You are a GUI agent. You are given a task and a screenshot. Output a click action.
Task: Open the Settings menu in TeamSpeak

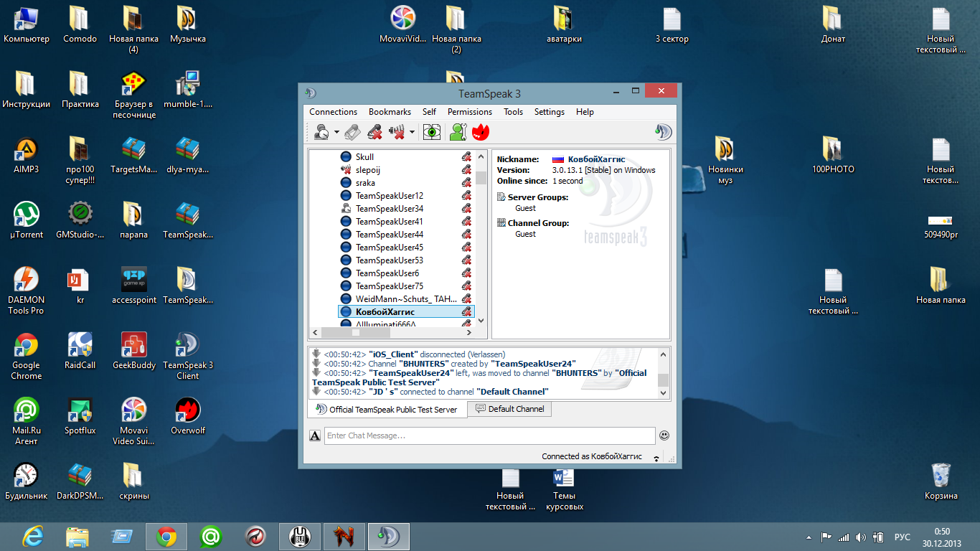point(550,112)
